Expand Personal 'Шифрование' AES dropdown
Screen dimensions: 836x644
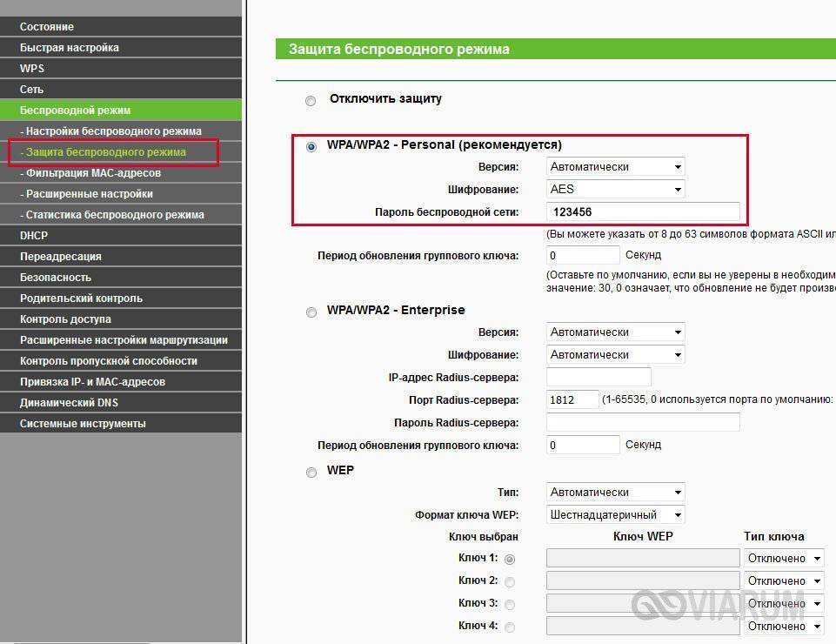pyautogui.click(x=615, y=189)
